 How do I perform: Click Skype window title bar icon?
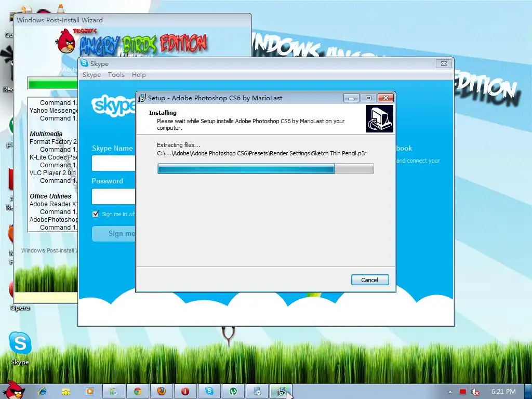tap(85, 63)
